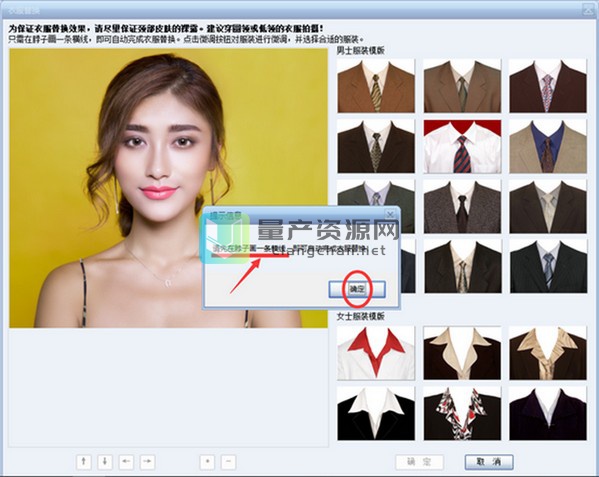The image size is (599, 477).
Task: Close the 提示信息 prompt dialog
Action: click(x=390, y=214)
